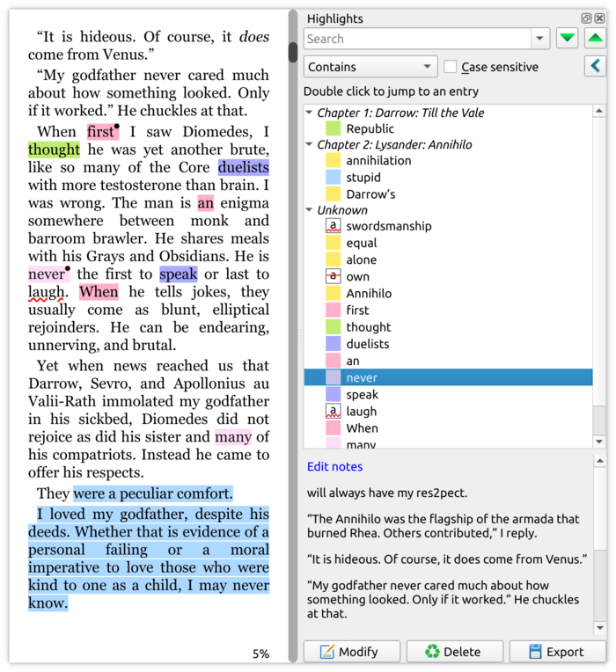Open the search history dropdown arrow
The height and width of the screenshot is (672, 616).
(539, 39)
